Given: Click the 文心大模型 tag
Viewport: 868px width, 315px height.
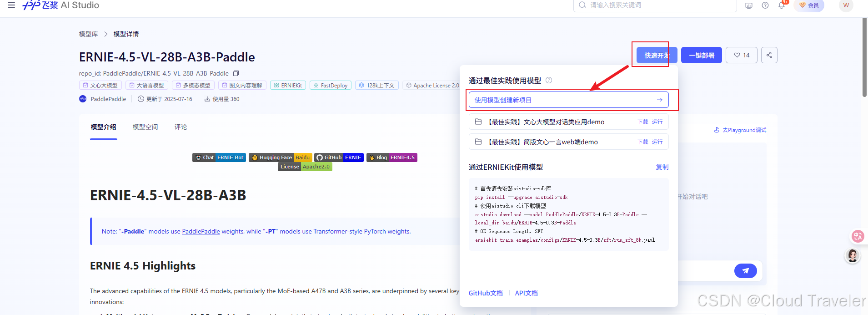Looking at the screenshot, I should click(100, 85).
